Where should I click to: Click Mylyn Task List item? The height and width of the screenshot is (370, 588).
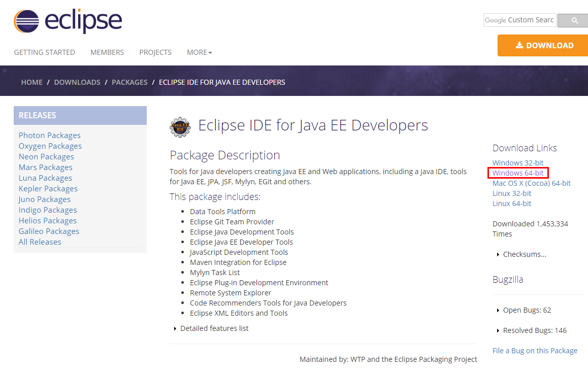click(215, 273)
